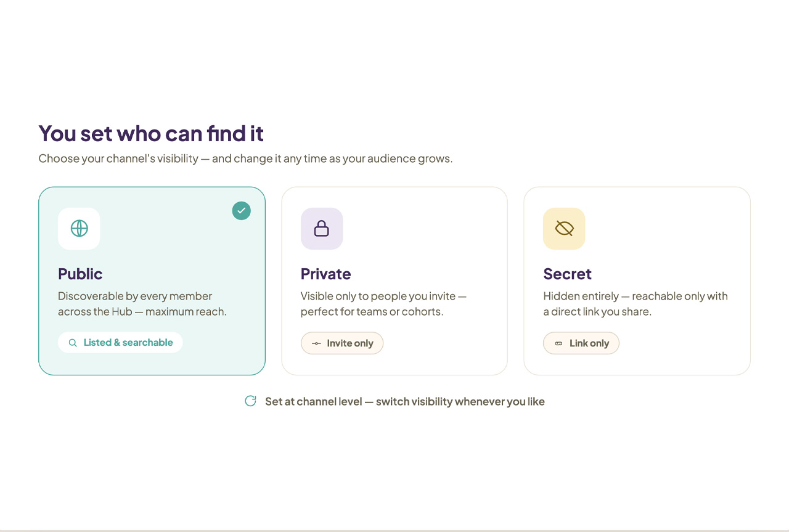Choose the Secret visibility card
The height and width of the screenshot is (532, 789).
637,281
